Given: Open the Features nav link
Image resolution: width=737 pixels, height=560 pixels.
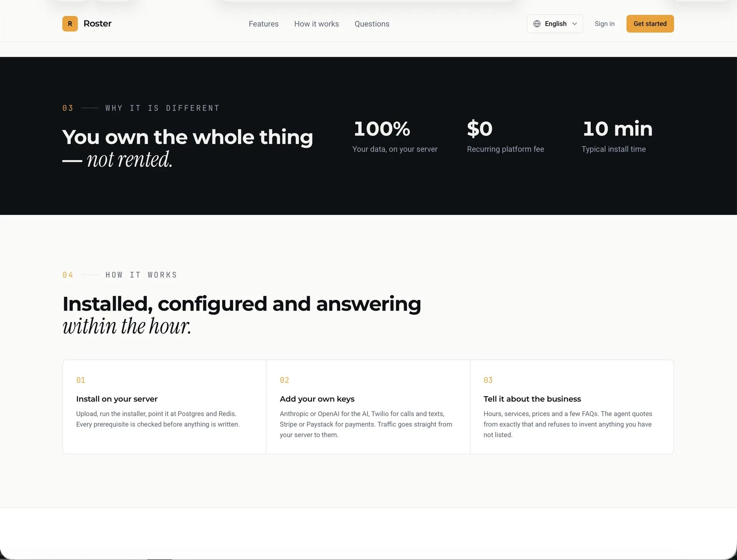Looking at the screenshot, I should pyautogui.click(x=264, y=24).
